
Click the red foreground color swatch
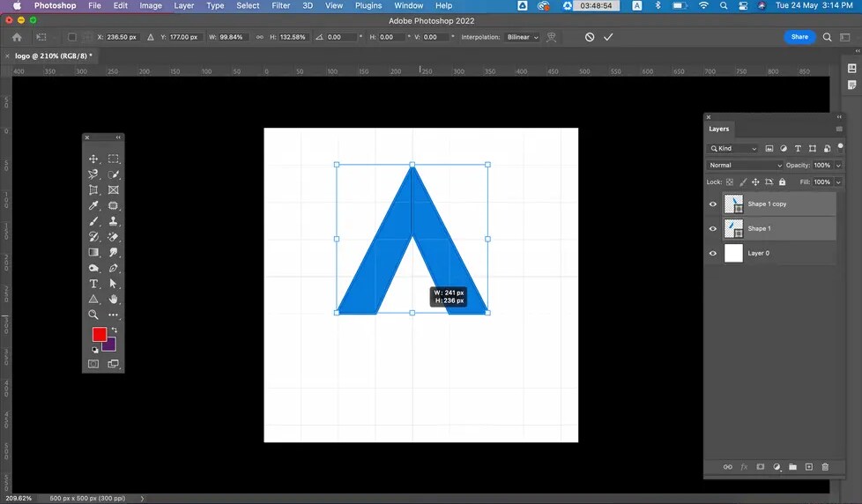99,334
